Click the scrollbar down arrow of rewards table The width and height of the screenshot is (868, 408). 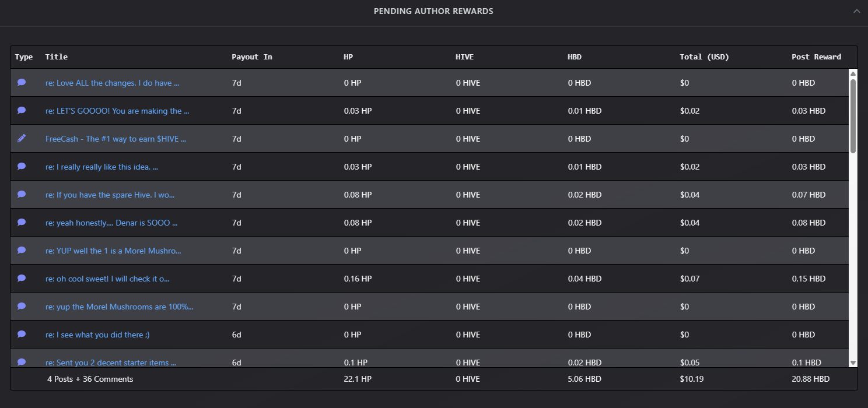853,363
